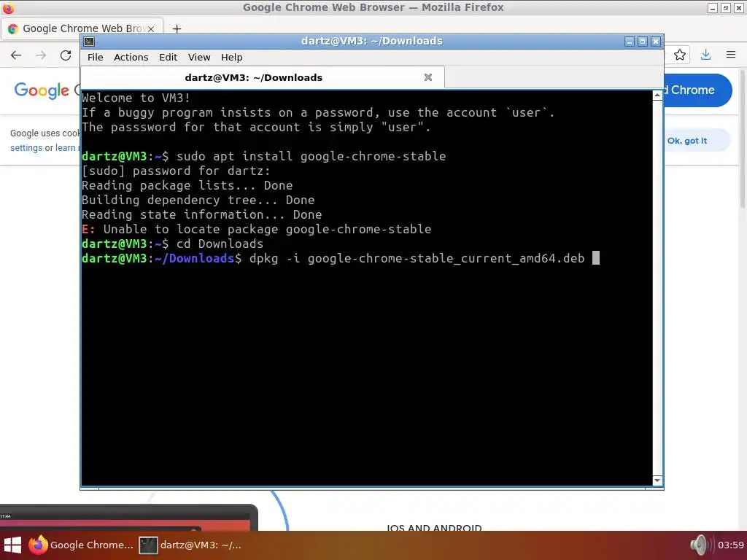Image resolution: width=747 pixels, height=560 pixels.
Task: Close the terminal tab with X
Action: click(x=428, y=77)
